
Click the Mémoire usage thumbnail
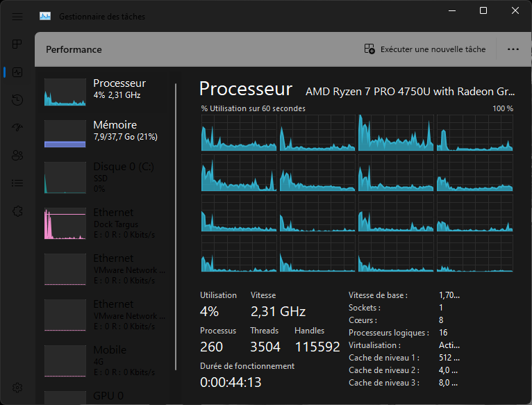pos(65,133)
